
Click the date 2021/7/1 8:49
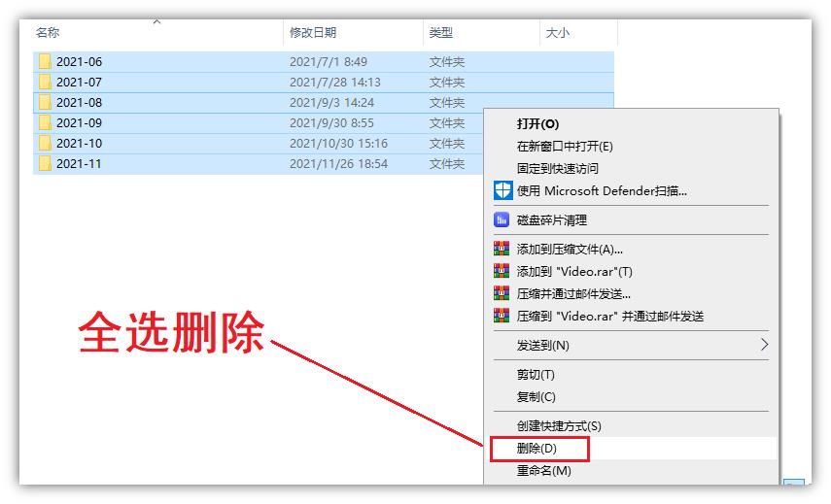329,62
